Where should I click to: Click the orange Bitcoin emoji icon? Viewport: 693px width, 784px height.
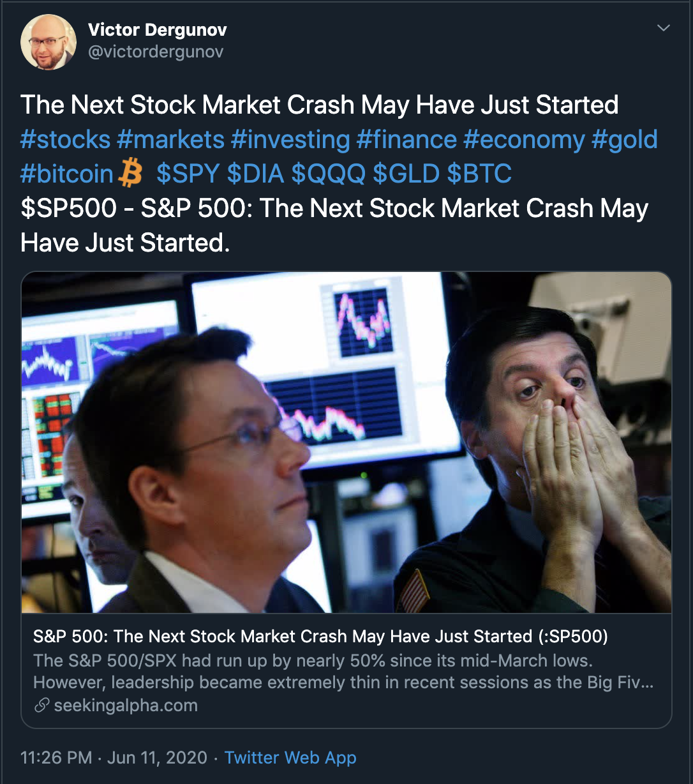[130, 174]
